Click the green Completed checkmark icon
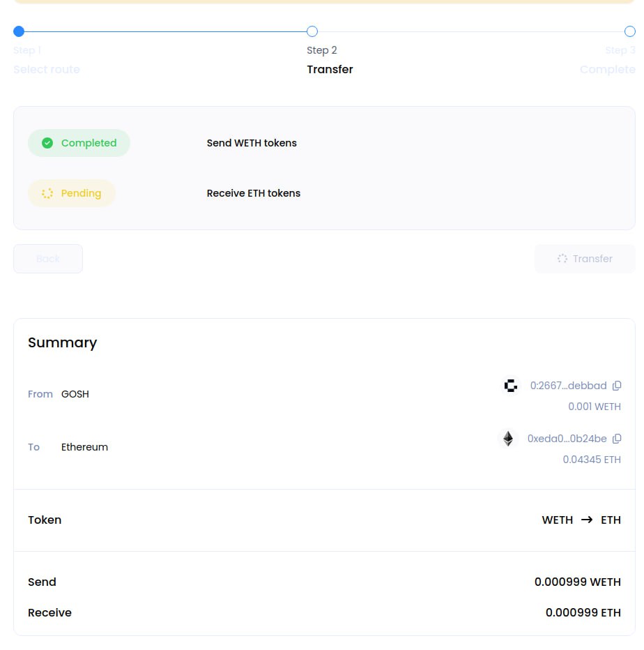644x650 pixels. (47, 143)
